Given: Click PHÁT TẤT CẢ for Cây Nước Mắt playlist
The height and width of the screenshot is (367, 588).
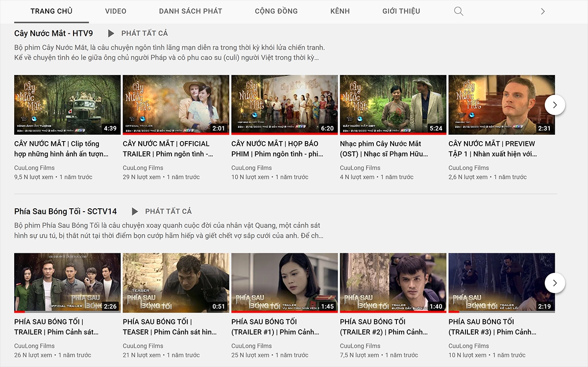Looking at the screenshot, I should pos(145,33).
